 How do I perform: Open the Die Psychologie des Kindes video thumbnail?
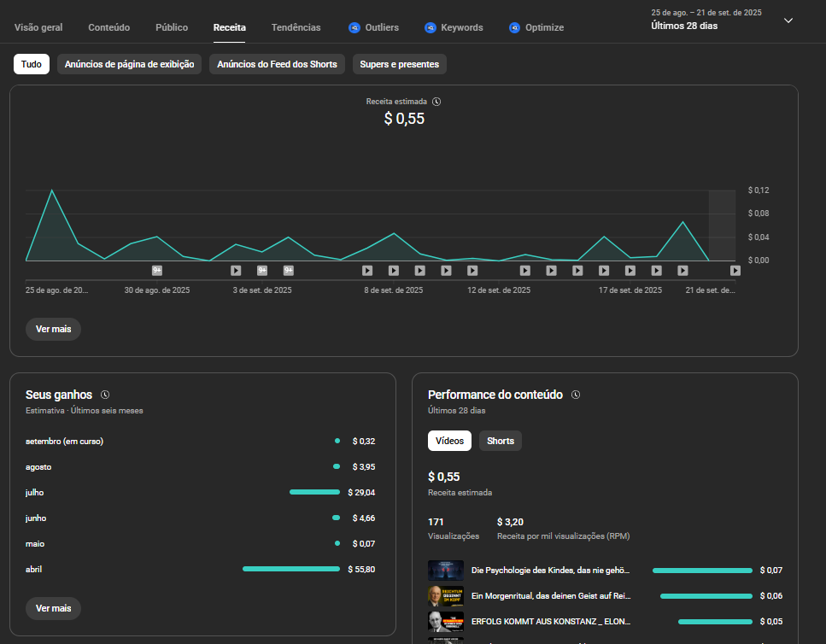tap(445, 571)
